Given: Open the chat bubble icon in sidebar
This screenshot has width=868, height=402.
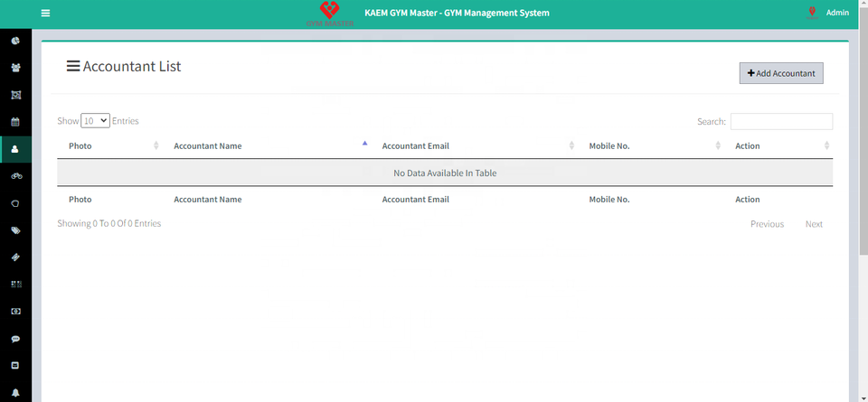Looking at the screenshot, I should [15, 339].
